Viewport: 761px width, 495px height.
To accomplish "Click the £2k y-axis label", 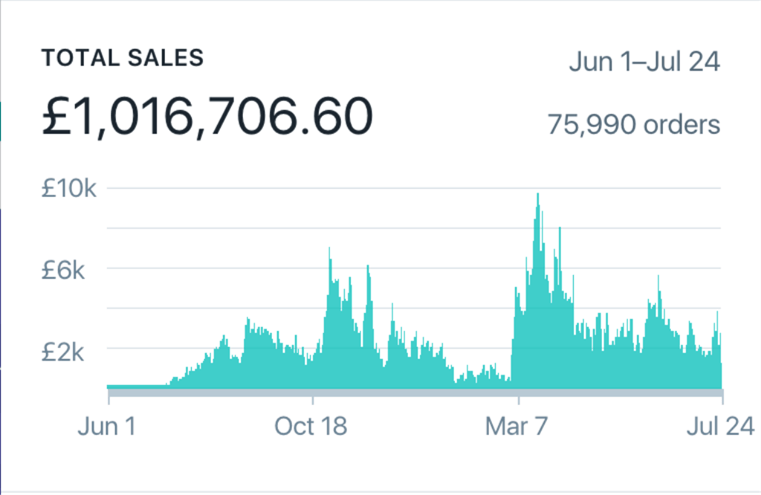I will [71, 350].
